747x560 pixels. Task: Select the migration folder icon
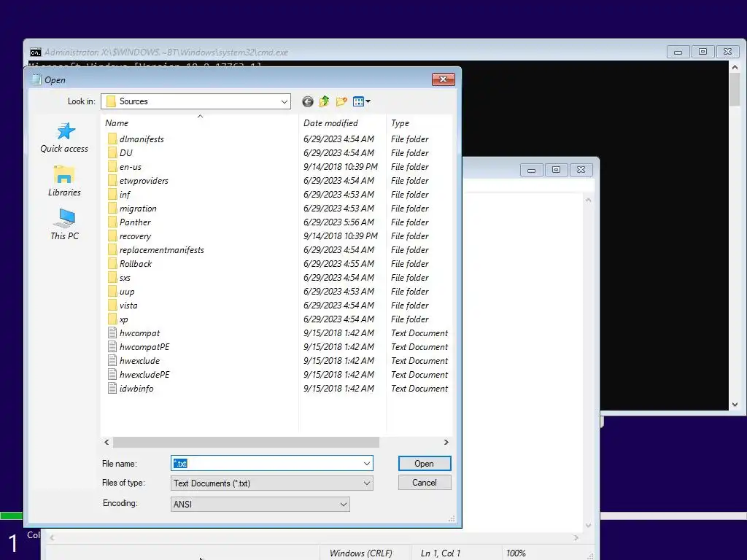pyautogui.click(x=112, y=208)
